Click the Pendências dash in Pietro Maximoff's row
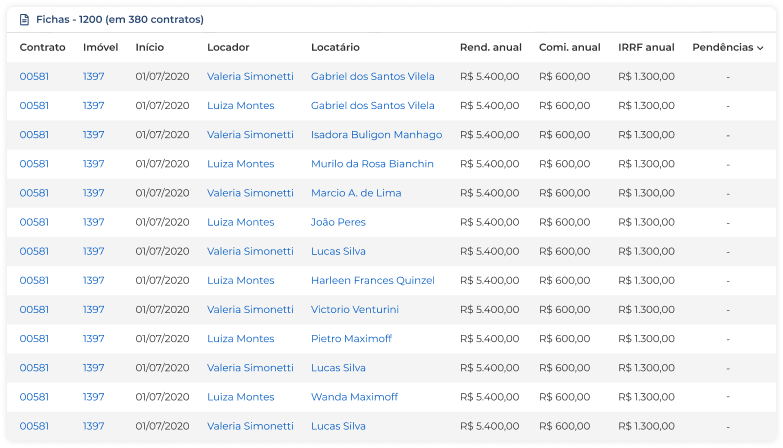The image size is (783, 448). (x=728, y=339)
